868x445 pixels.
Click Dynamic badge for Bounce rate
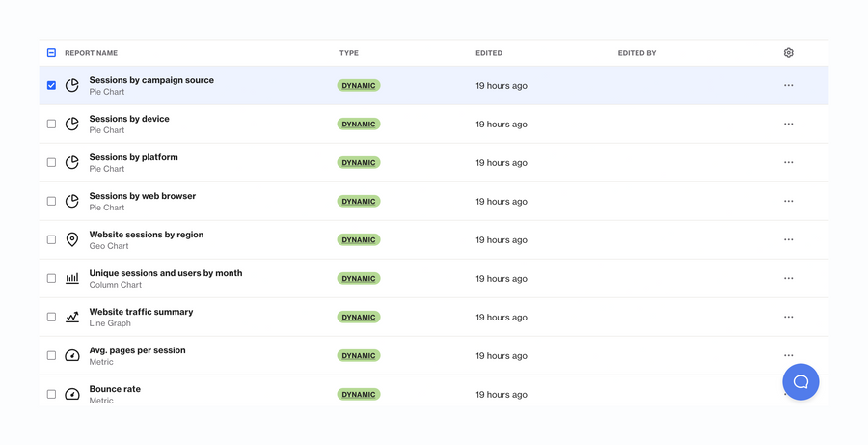tap(359, 394)
